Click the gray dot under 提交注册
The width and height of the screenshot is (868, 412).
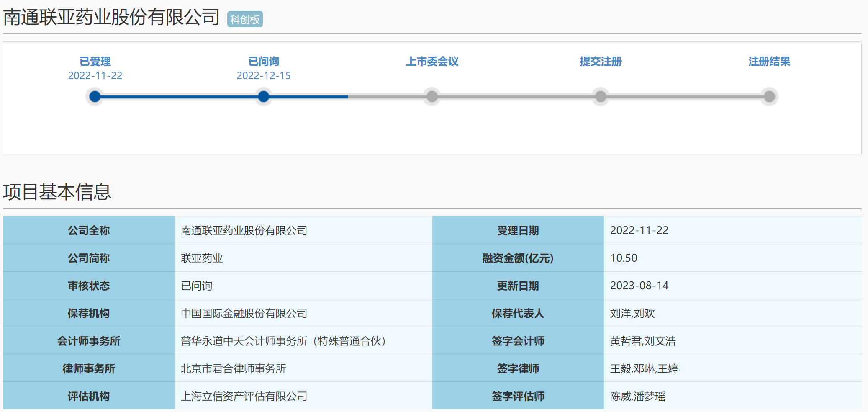click(x=601, y=97)
